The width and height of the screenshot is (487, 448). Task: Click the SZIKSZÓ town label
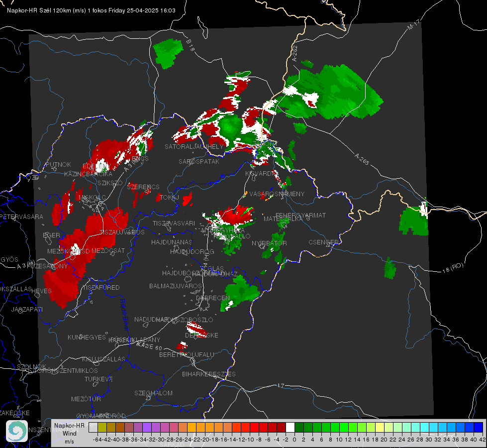pos(110,183)
